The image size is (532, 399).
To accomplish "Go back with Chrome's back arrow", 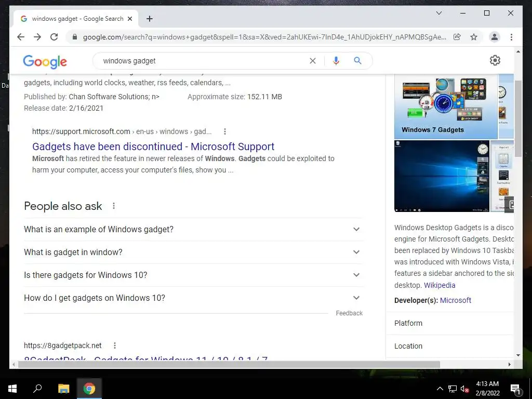I will (21, 37).
